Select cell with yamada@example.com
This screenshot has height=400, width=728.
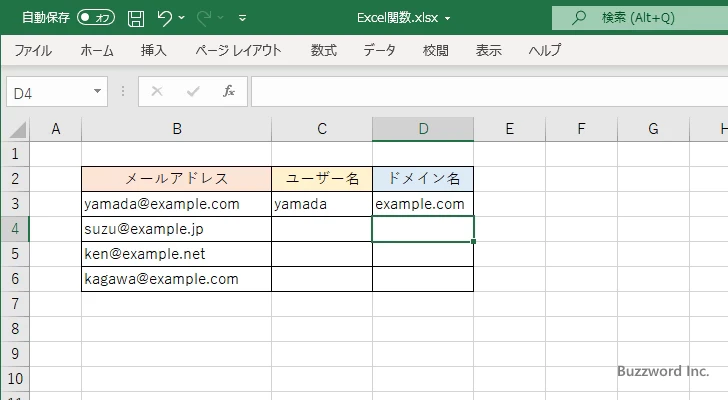[x=176, y=204]
